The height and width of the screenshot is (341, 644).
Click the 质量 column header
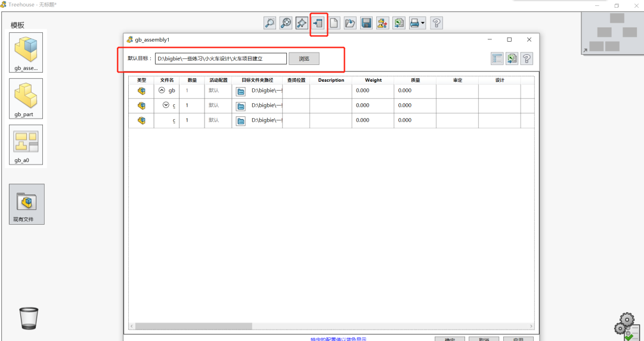click(415, 80)
